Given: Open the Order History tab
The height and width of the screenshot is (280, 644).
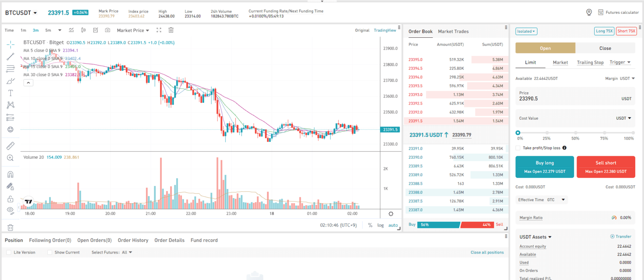Looking at the screenshot, I should click(133, 240).
